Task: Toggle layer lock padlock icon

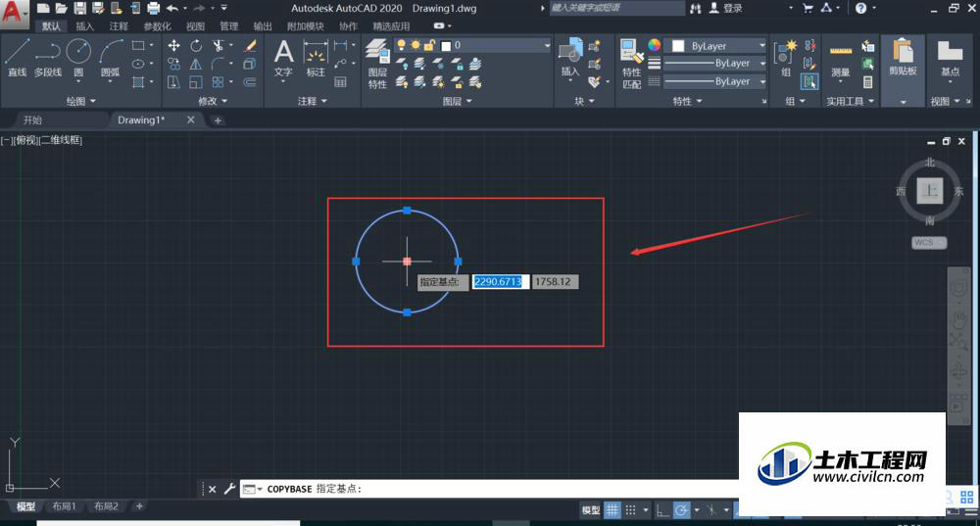Action: pyautogui.click(x=429, y=45)
